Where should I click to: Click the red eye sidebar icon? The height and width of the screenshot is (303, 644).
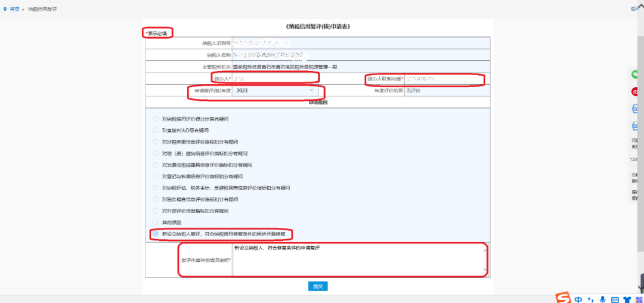point(636,92)
